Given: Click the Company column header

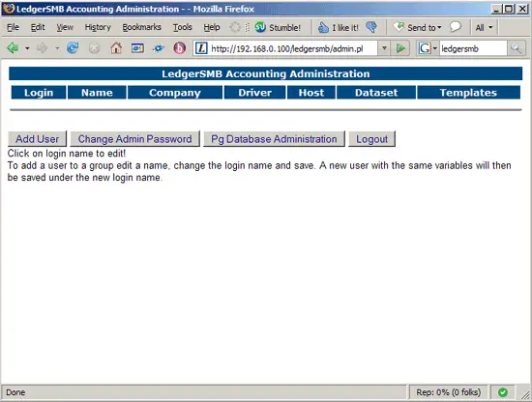Looking at the screenshot, I should click(175, 93).
